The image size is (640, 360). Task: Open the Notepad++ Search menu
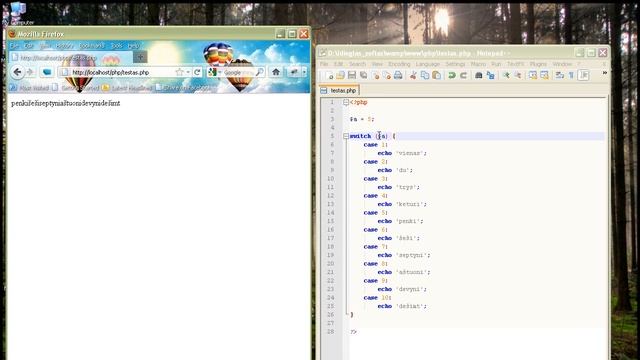pos(357,64)
